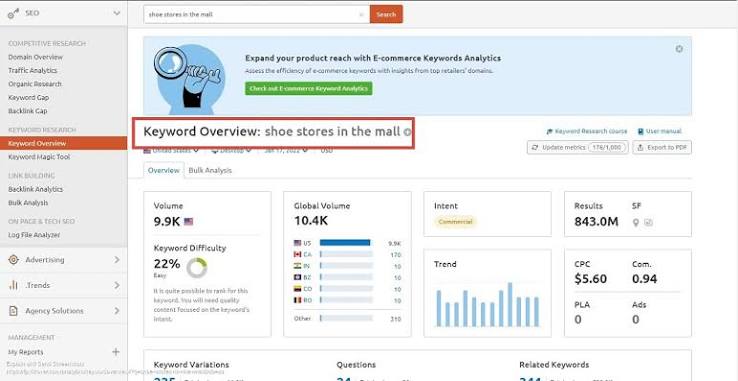Click the keyword search input field

(x=257, y=14)
